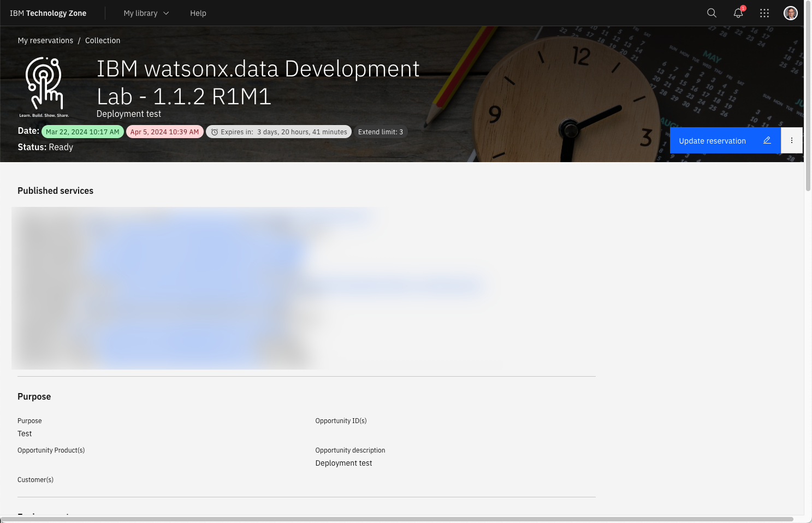
Task: Click the Purpose section heading
Action: 34,396
